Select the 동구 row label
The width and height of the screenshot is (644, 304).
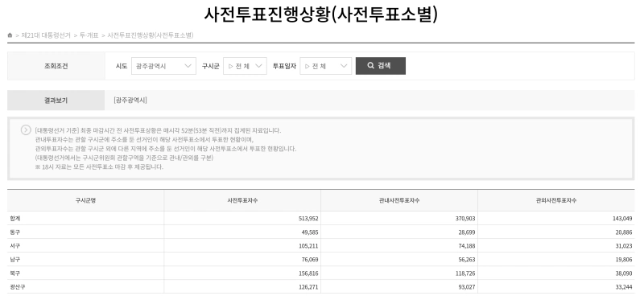14,232
